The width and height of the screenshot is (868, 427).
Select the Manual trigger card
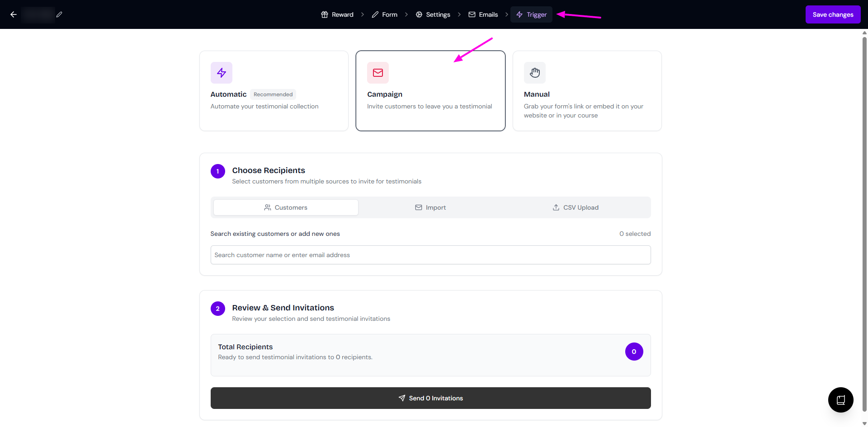click(x=587, y=91)
